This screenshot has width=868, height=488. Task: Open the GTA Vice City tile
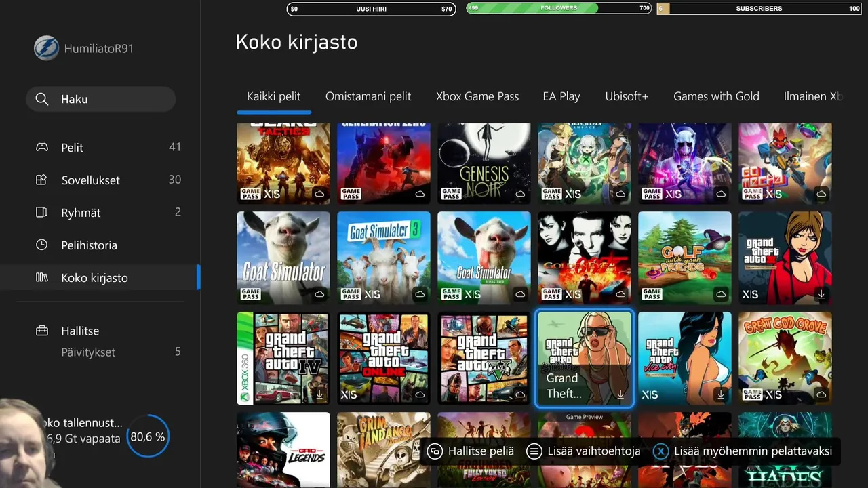point(685,359)
